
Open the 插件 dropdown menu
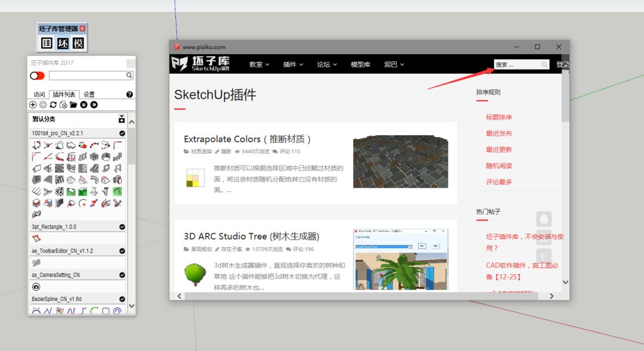click(293, 64)
